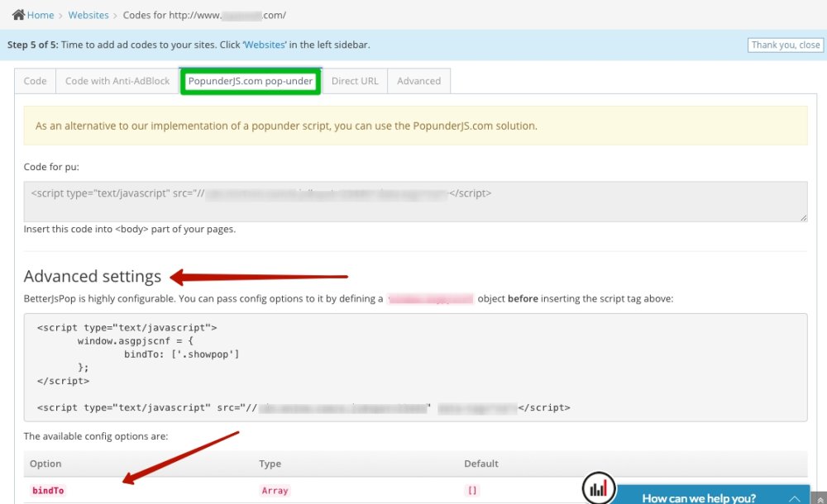
Task: Click 'Step 5 of 5:' banner text
Action: (x=33, y=45)
